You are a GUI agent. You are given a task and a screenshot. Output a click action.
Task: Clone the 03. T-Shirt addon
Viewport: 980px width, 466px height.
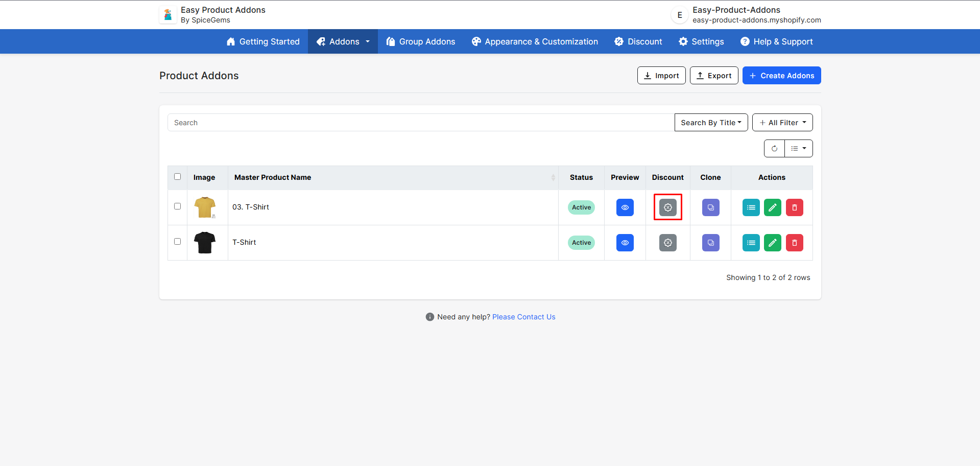pos(710,207)
